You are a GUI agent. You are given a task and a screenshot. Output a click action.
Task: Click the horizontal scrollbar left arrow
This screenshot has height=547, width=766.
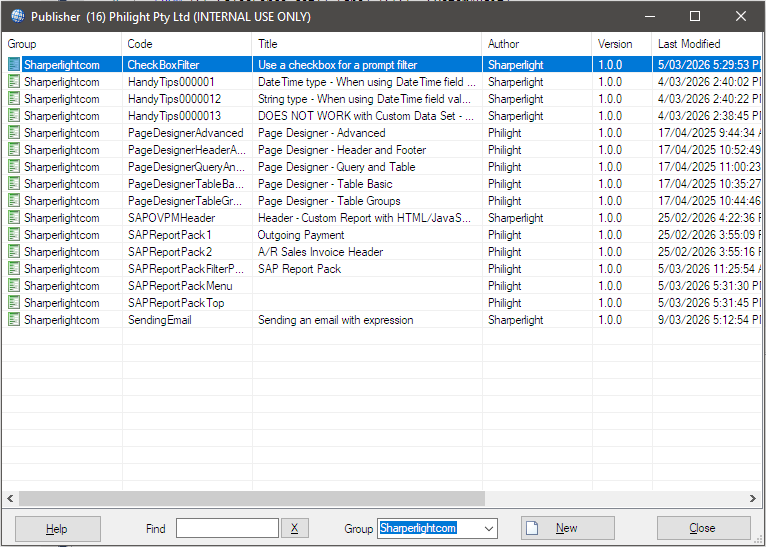coord(10,498)
